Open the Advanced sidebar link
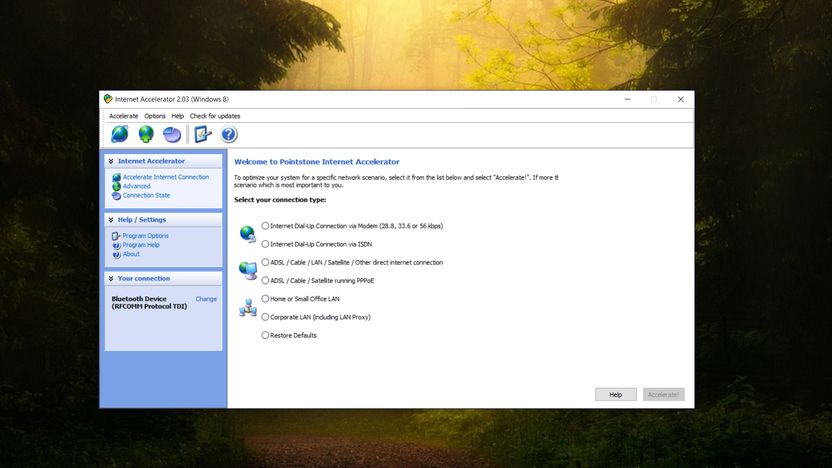Screen dimensions: 832x468 tap(136, 186)
